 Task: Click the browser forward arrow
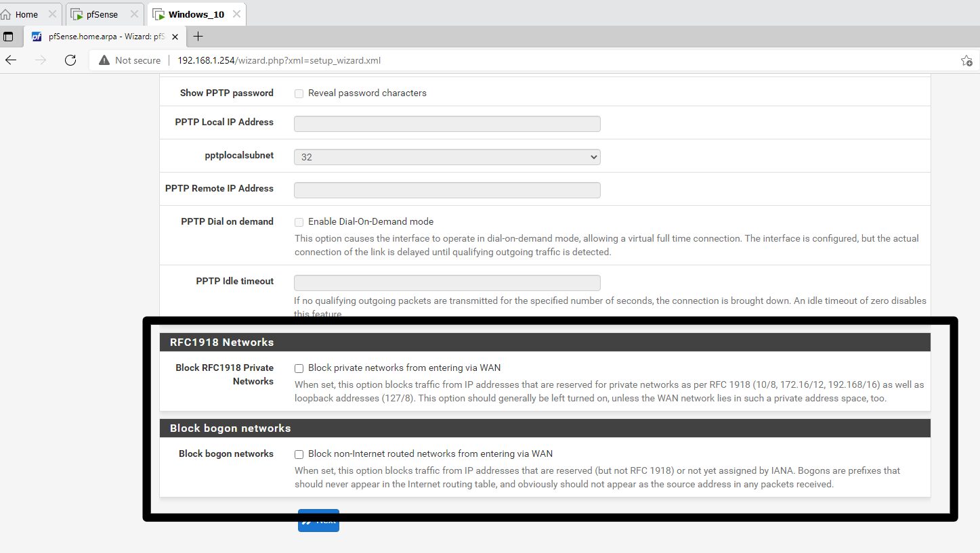pos(41,60)
